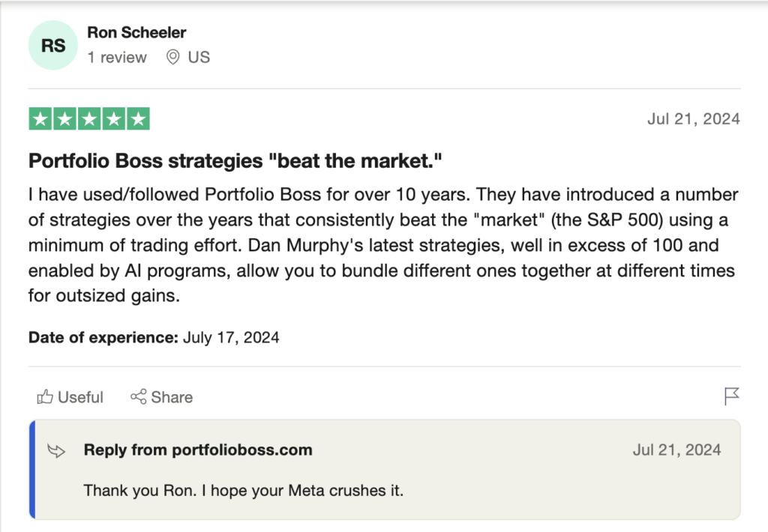Click the review date Jul 21, 2024
This screenshot has width=768, height=532.
(694, 119)
